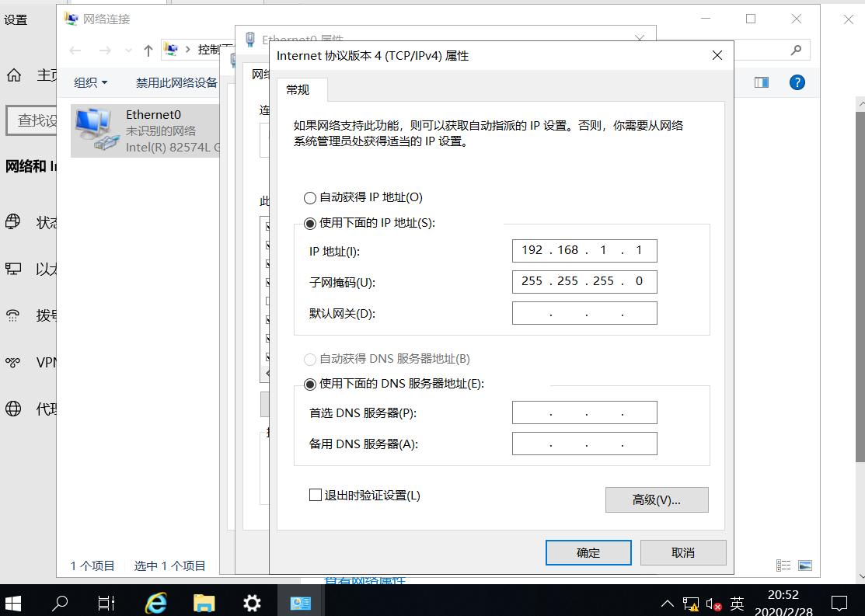Show hidden icons in the system tray
The image size is (865, 616).
[667, 603]
